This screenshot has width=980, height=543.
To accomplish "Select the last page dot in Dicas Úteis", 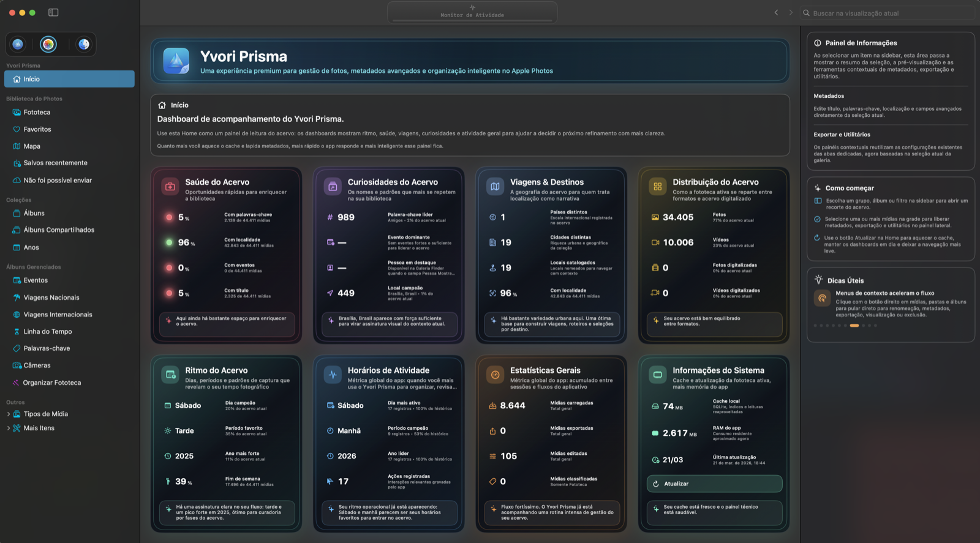I will point(875,326).
